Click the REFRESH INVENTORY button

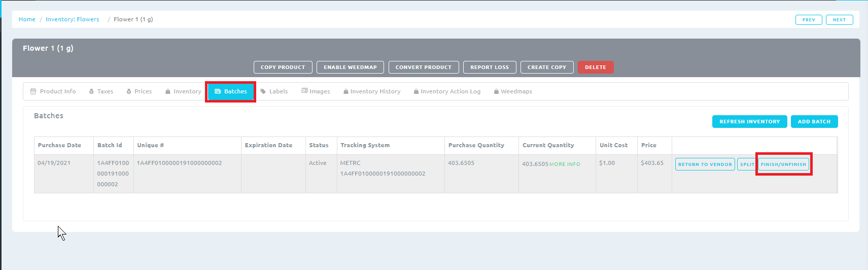coord(749,122)
